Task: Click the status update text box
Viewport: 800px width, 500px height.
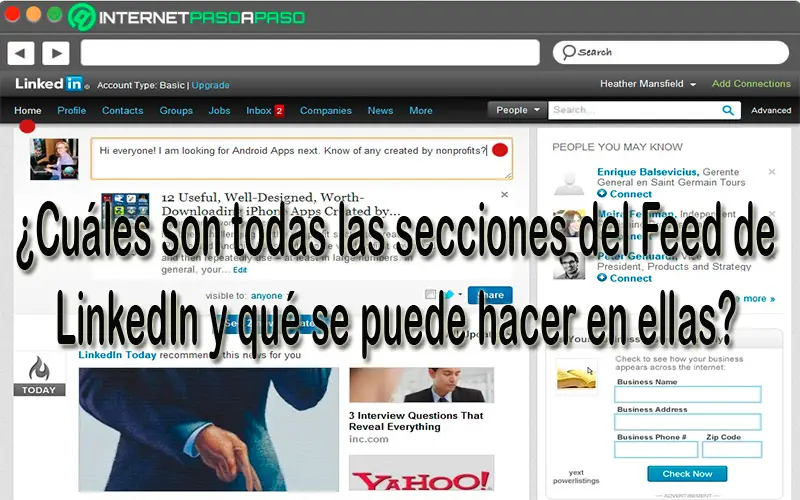Action: (302, 158)
